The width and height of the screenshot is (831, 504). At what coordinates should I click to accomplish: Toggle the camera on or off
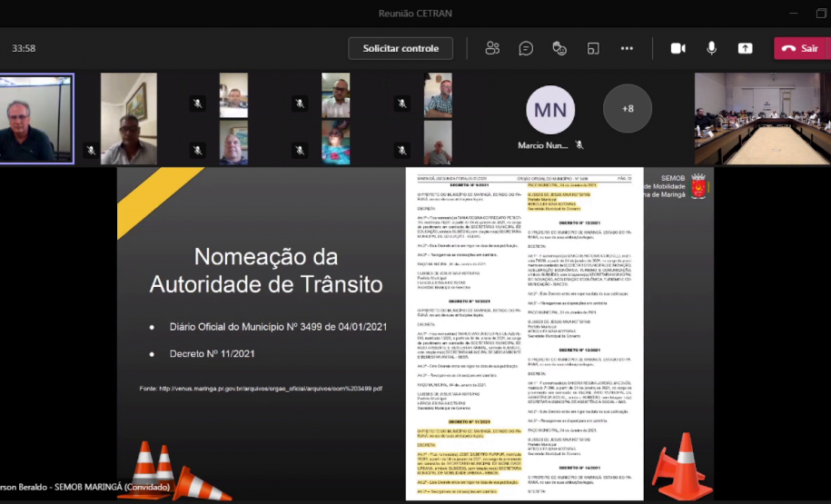(678, 48)
